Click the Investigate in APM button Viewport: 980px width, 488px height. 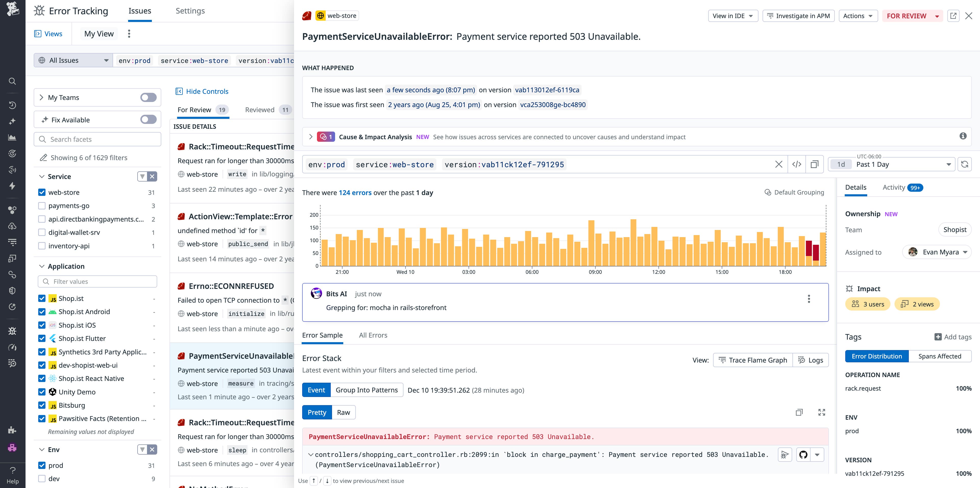pyautogui.click(x=798, y=16)
